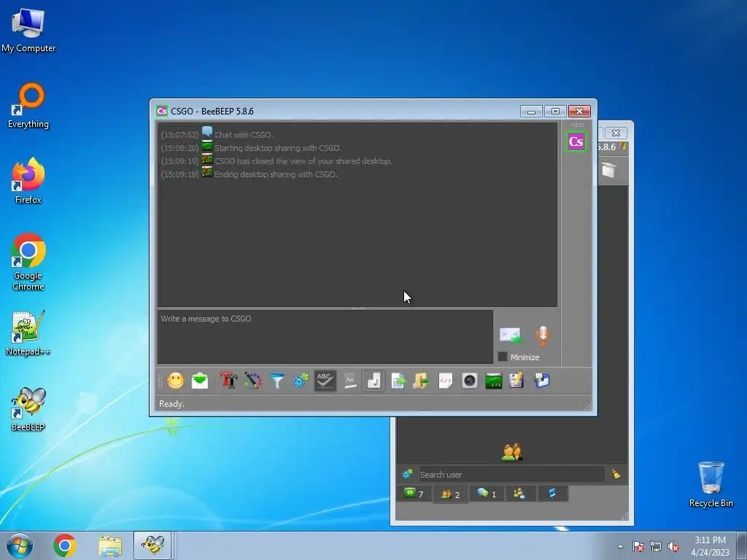Image resolution: width=747 pixels, height=560 pixels.
Task: Click the users icon in background BeeBEEP window
Action: click(x=512, y=452)
